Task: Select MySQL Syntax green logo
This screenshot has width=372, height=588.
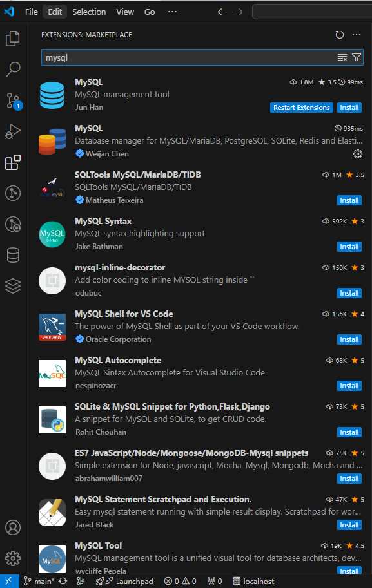Action: (x=52, y=234)
